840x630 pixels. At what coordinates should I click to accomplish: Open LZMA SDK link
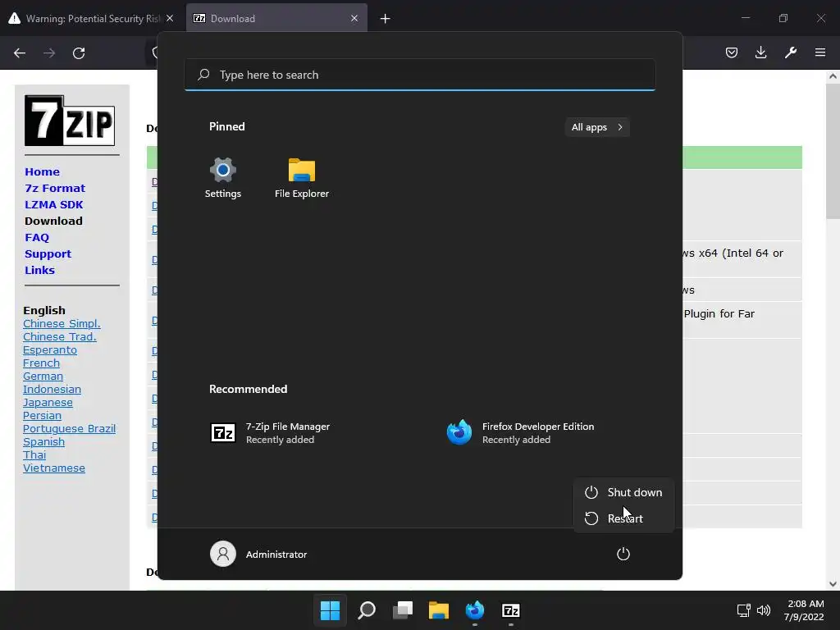coord(53,204)
